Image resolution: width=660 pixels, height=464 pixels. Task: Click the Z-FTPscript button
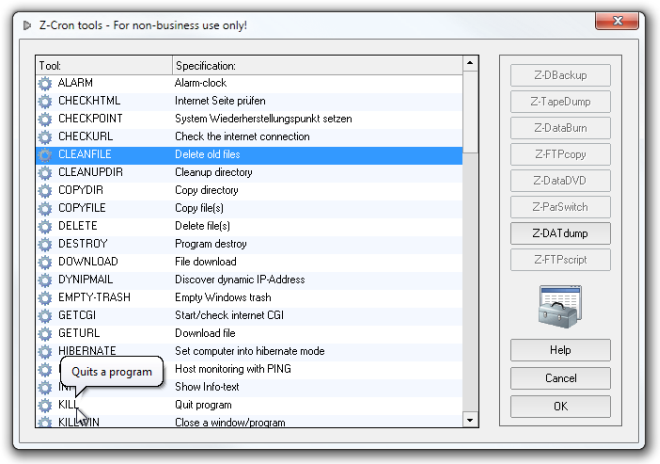(x=560, y=260)
